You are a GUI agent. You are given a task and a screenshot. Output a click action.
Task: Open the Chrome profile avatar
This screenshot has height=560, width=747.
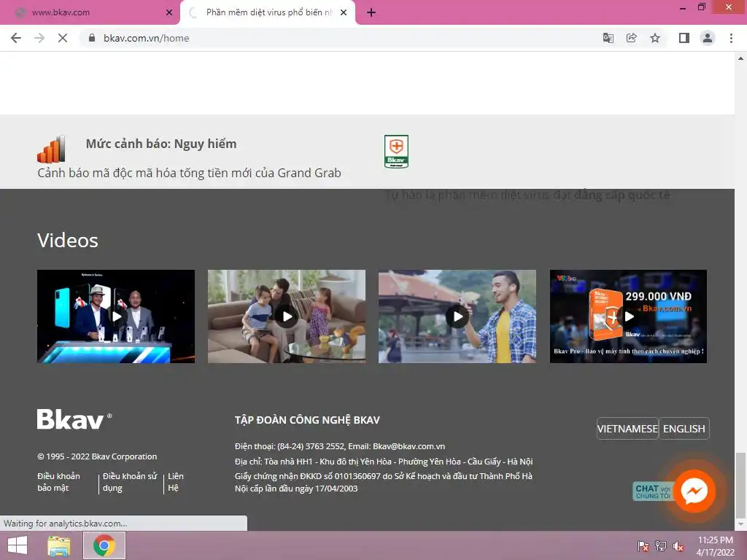708,38
